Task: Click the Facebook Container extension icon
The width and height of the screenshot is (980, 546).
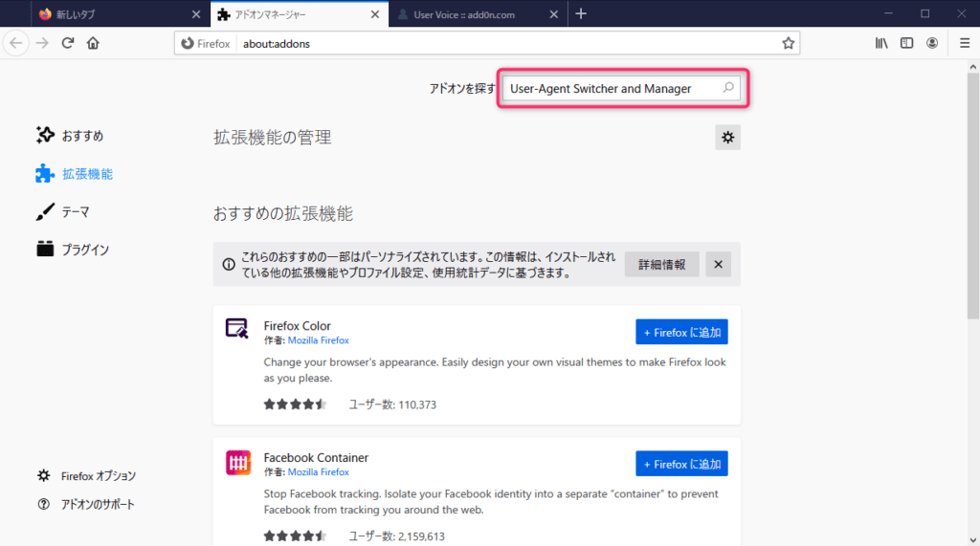Action: [x=238, y=463]
